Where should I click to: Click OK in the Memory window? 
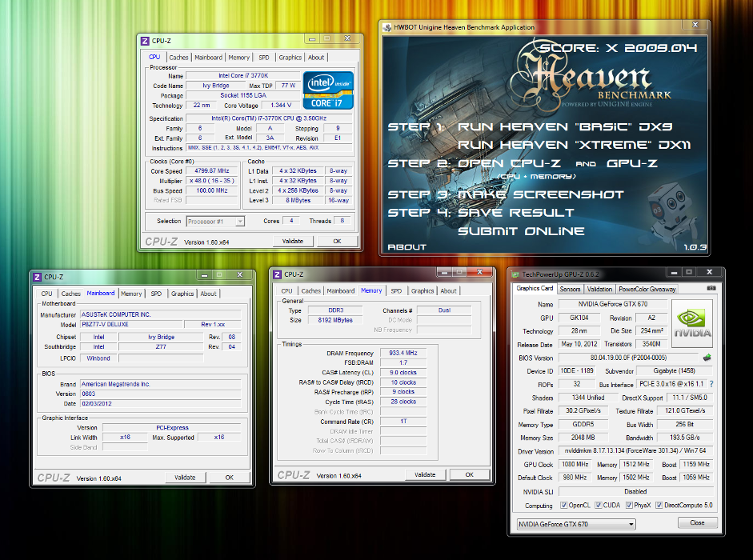tap(469, 474)
